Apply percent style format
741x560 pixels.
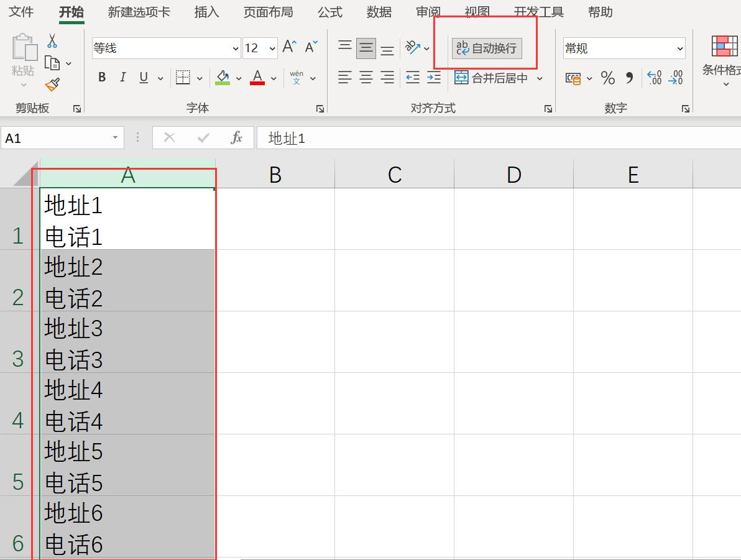pyautogui.click(x=608, y=78)
